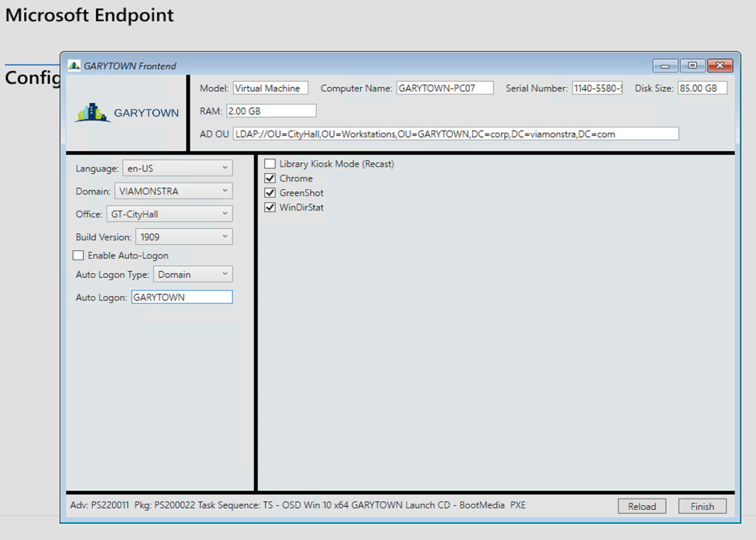Viewport: 756px width, 540px height.
Task: Expand the Domain dropdown showing VIAMONSTRA
Action: tap(174, 191)
